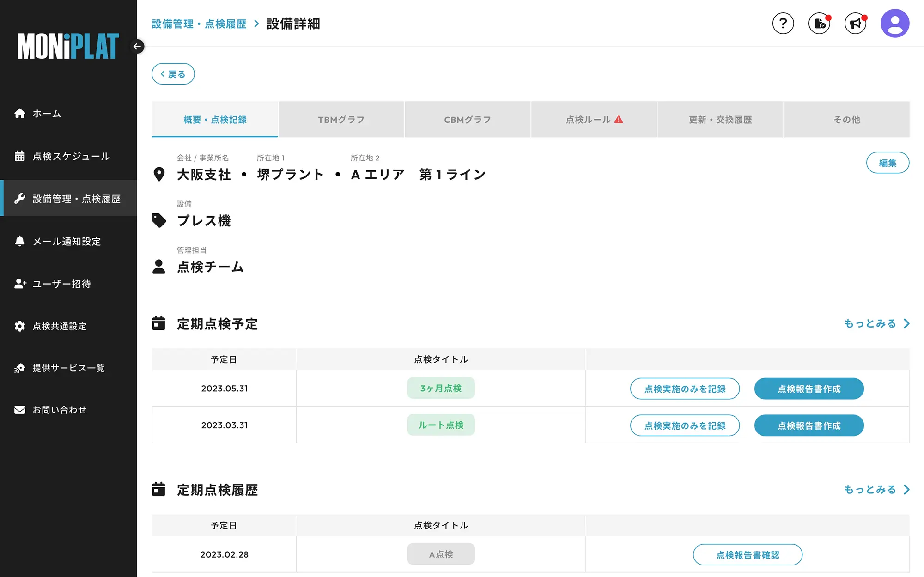The image size is (924, 577).
Task: Switch to the TBMグラフ tab
Action: click(341, 119)
